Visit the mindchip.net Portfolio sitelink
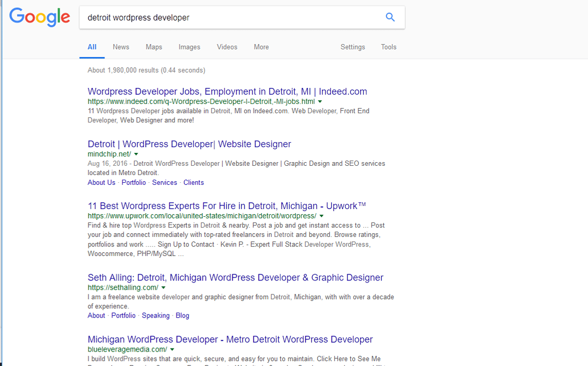The image size is (588, 366). pyautogui.click(x=134, y=183)
